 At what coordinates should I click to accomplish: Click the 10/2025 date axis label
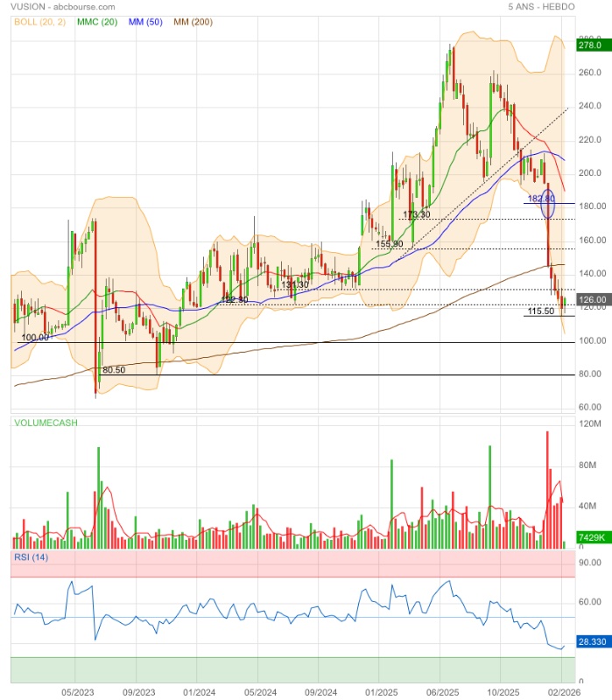point(503,692)
